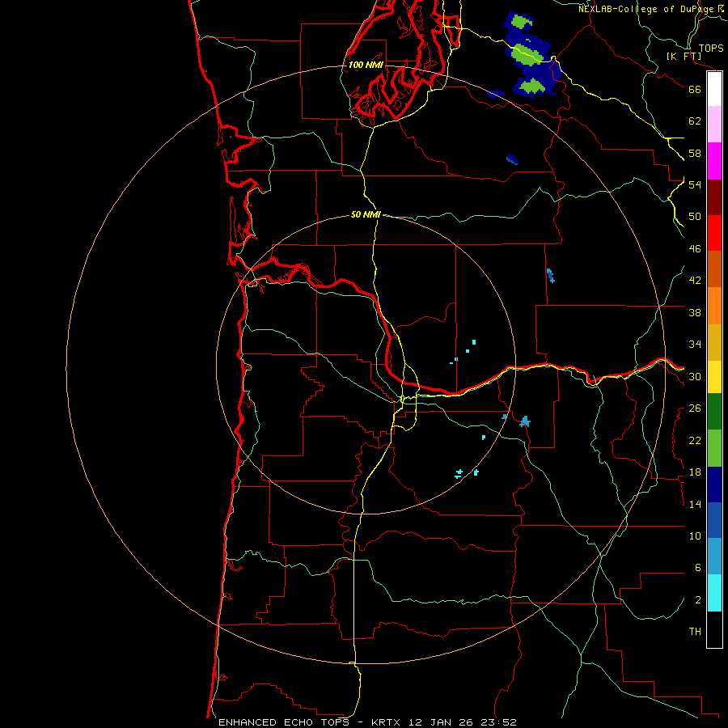Click the ENHANCED ECHO TOPS caption
Viewport: 728px width, 728px height.
point(283,722)
